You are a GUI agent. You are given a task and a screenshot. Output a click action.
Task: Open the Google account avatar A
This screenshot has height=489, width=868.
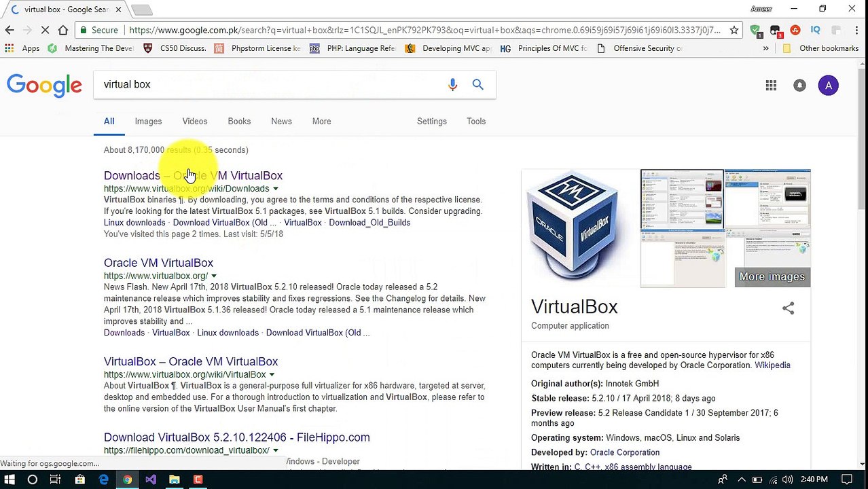(828, 86)
